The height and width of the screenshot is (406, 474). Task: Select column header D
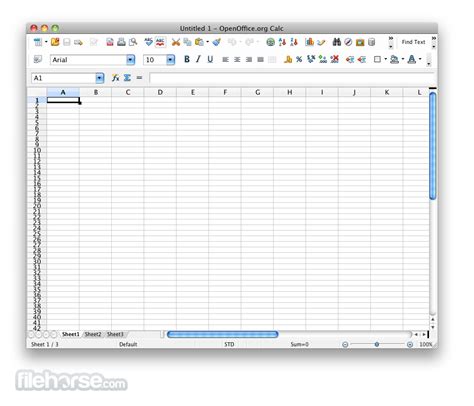[x=160, y=92]
